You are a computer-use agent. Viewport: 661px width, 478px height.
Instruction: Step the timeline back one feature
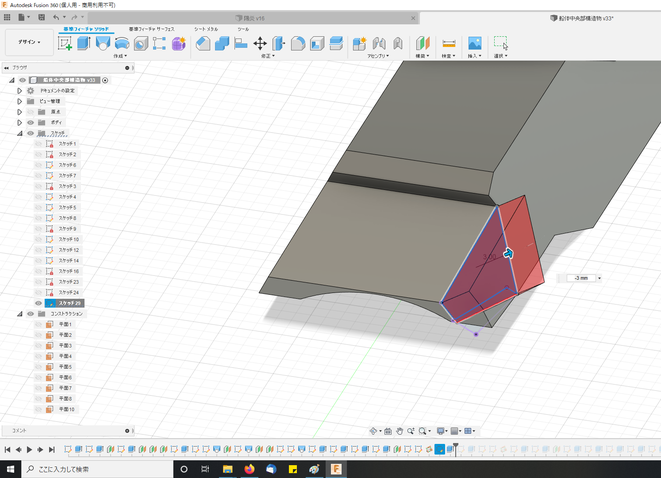[19, 450]
